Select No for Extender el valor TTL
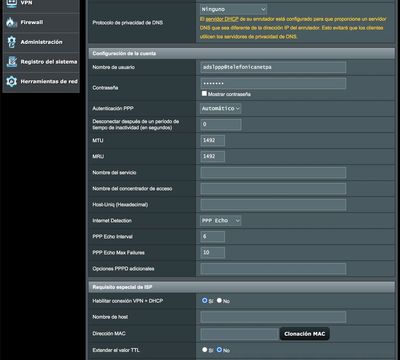 click(x=219, y=350)
